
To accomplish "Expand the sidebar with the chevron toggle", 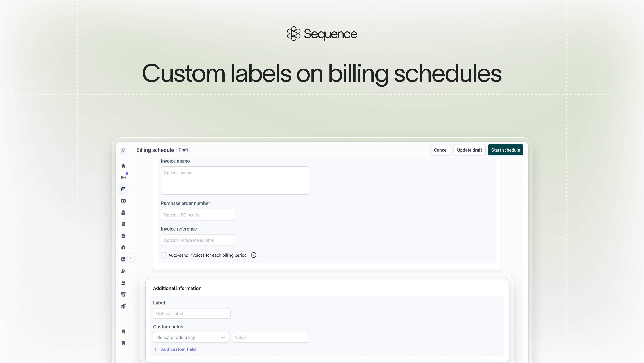I will [131, 258].
